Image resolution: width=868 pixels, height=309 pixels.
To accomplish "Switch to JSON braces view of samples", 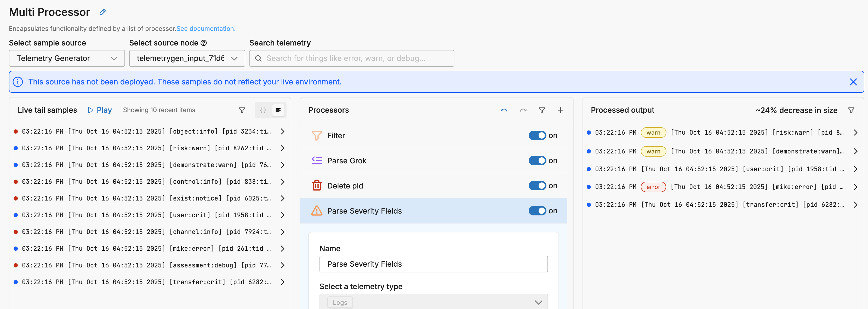I will [263, 110].
